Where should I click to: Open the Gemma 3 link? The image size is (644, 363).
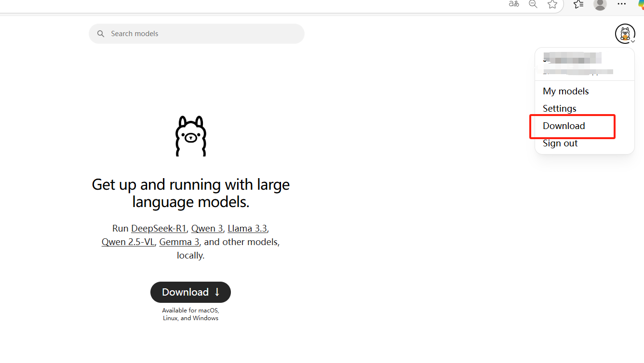(x=179, y=242)
